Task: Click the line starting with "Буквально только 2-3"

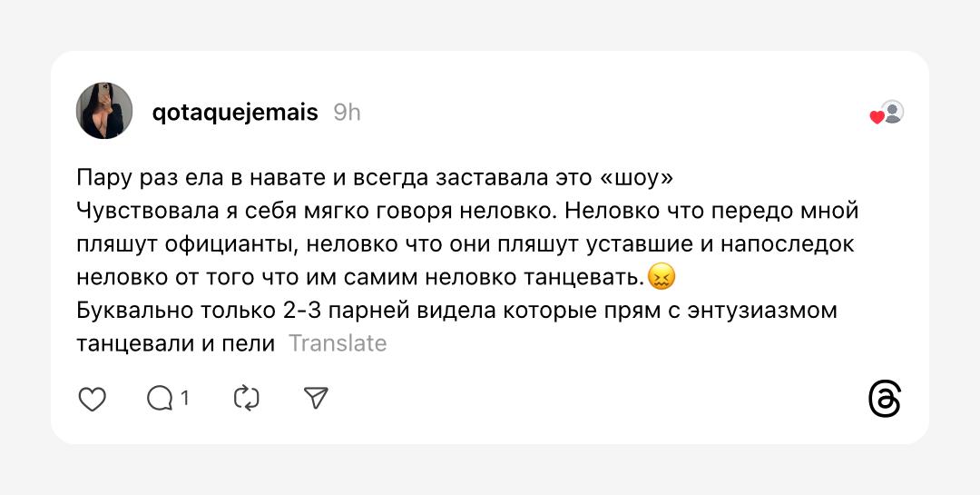Action: tap(456, 310)
